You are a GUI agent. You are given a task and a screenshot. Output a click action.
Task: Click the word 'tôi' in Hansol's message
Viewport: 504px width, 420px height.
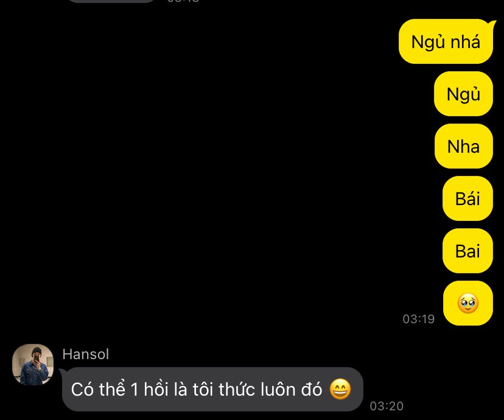(x=203, y=390)
